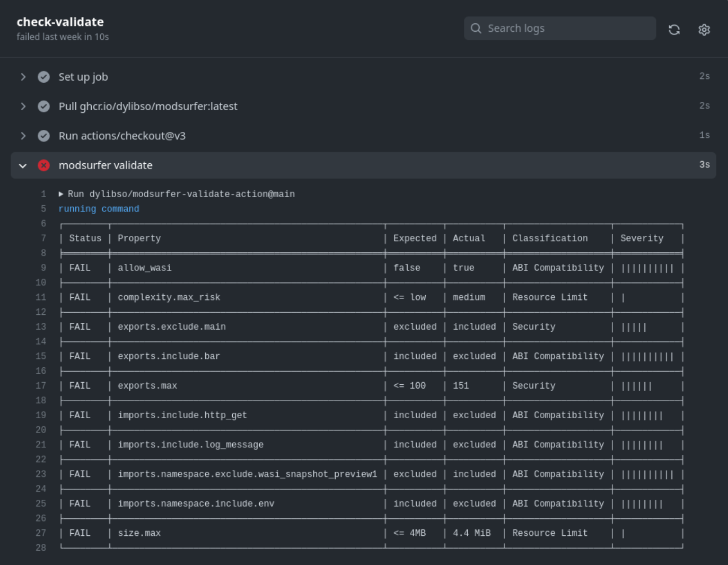728x565 pixels.
Task: Click the check-validate job title
Action: (x=60, y=22)
